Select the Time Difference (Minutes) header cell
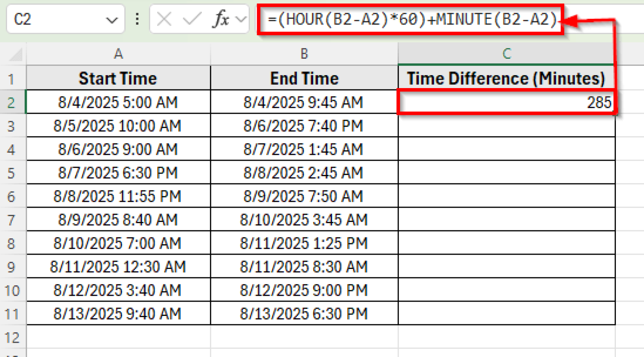The image size is (644, 357). [x=507, y=78]
